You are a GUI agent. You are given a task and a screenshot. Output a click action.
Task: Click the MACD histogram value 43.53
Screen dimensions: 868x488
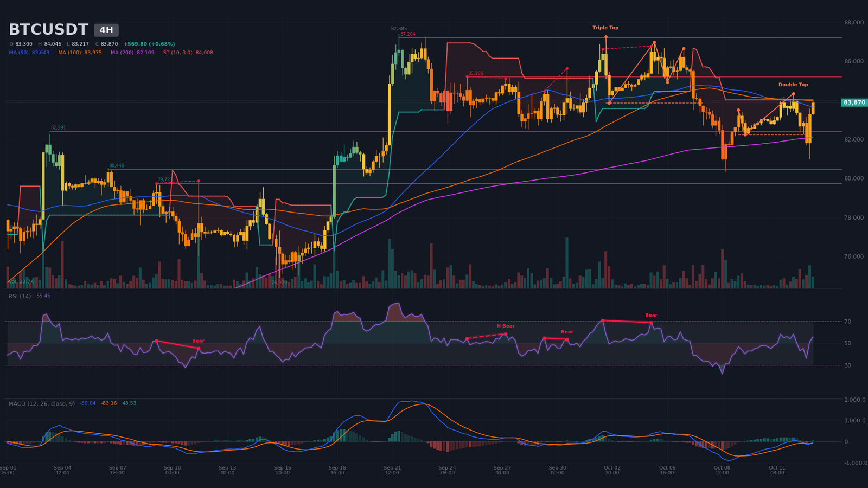[x=129, y=403]
